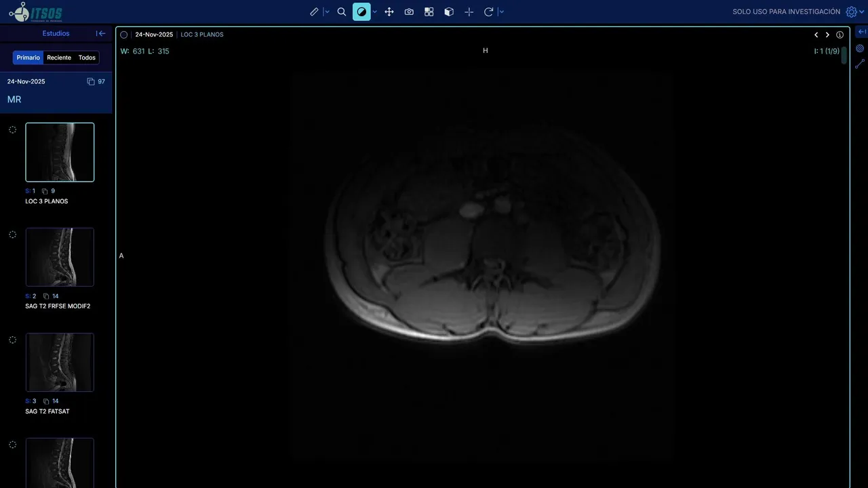The height and width of the screenshot is (488, 868).
Task: Open the Window Level presets dropdown arrow
Action: click(x=374, y=12)
